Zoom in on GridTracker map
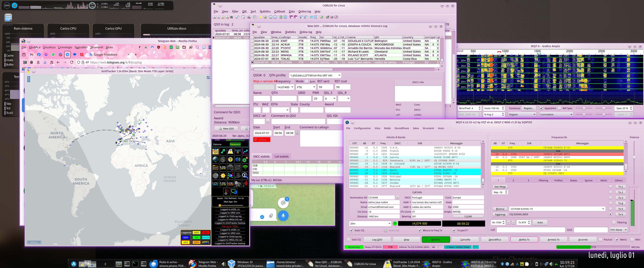This screenshot has width=644, height=268. pyautogui.click(x=29, y=78)
